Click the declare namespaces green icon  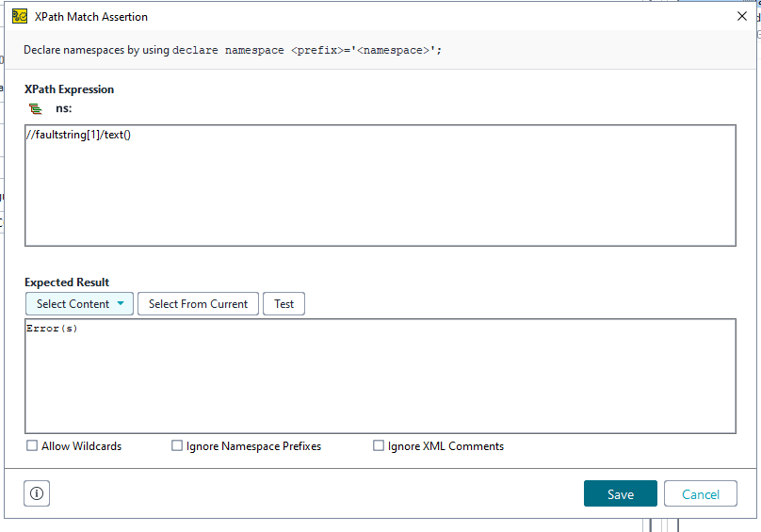(x=36, y=108)
